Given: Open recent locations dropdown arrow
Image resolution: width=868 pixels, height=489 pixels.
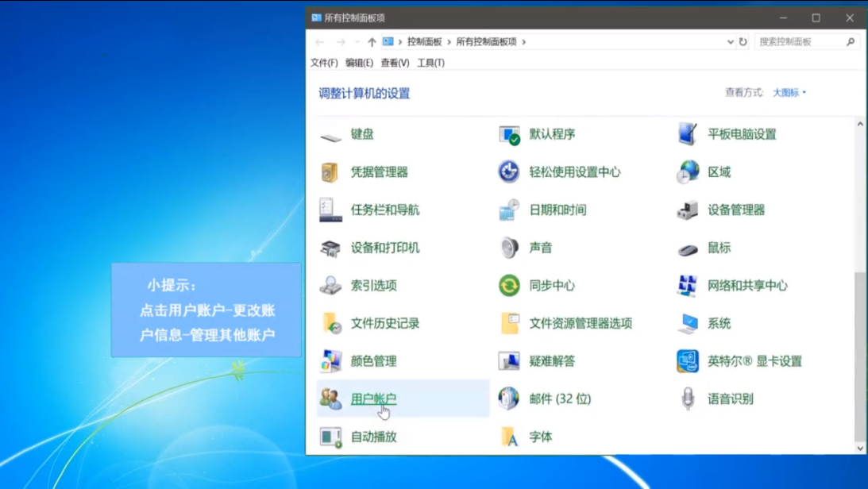Looking at the screenshot, I should (357, 41).
